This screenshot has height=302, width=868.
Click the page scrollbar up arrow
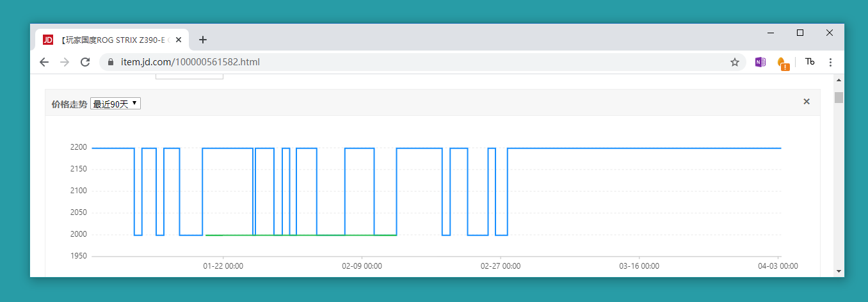839,81
